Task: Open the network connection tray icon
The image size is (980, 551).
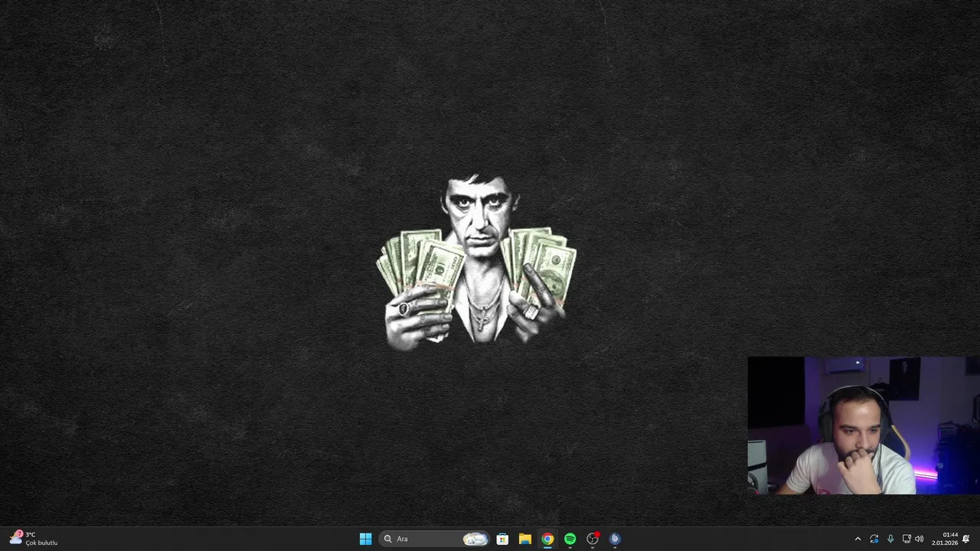Action: 906,539
